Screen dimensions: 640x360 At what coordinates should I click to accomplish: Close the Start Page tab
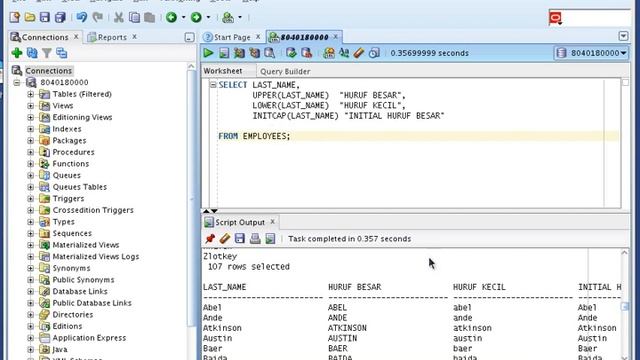pos(258,37)
